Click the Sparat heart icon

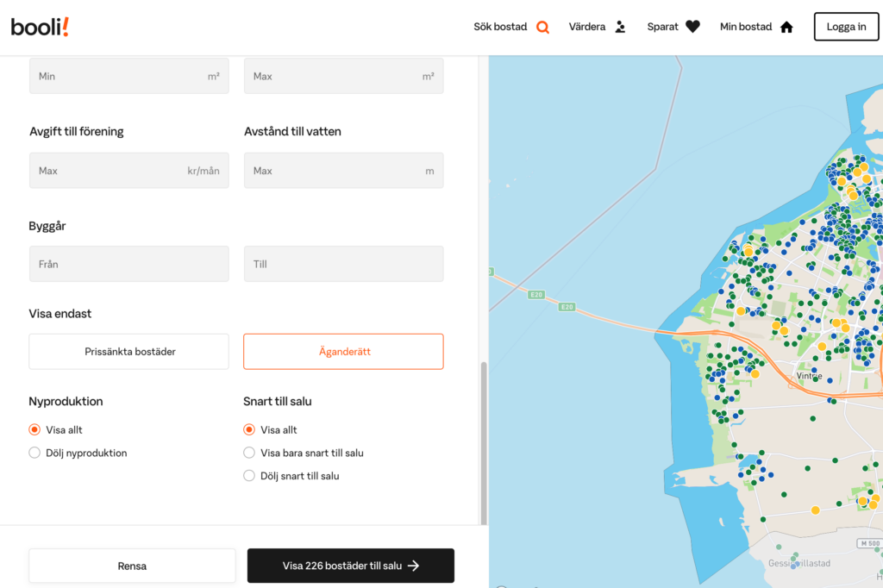pos(692,27)
